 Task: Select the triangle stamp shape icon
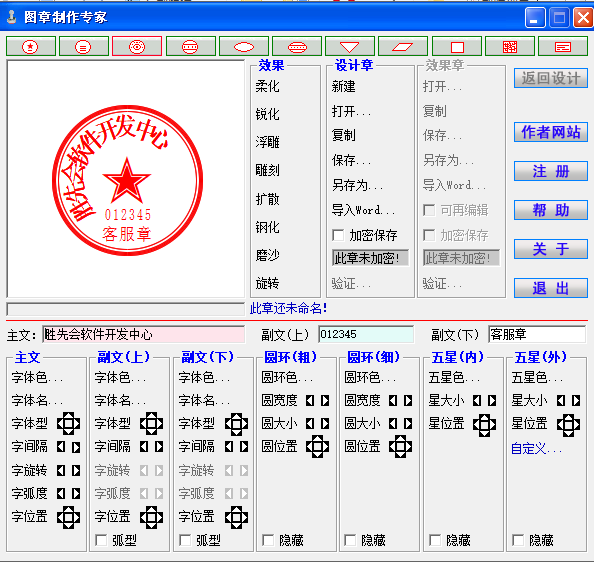350,47
